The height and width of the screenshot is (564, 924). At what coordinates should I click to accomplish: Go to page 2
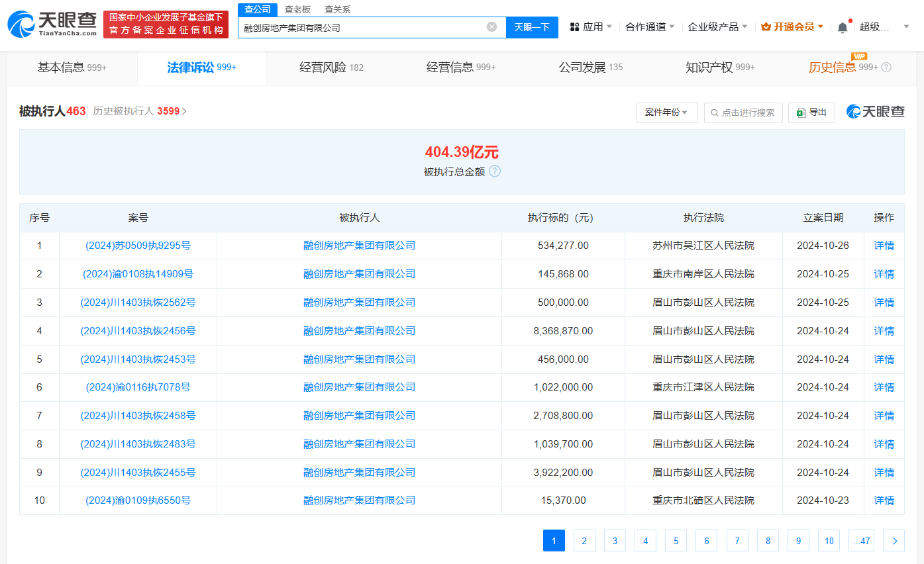coord(584,541)
